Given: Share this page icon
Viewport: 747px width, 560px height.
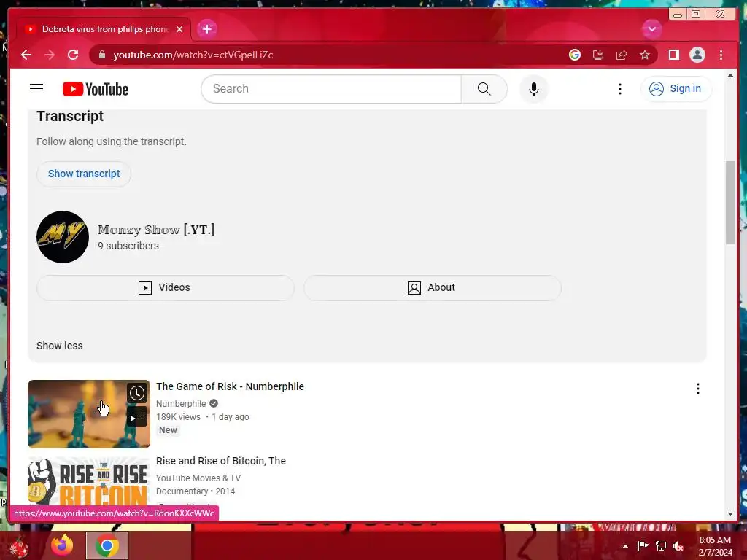Looking at the screenshot, I should pos(622,55).
